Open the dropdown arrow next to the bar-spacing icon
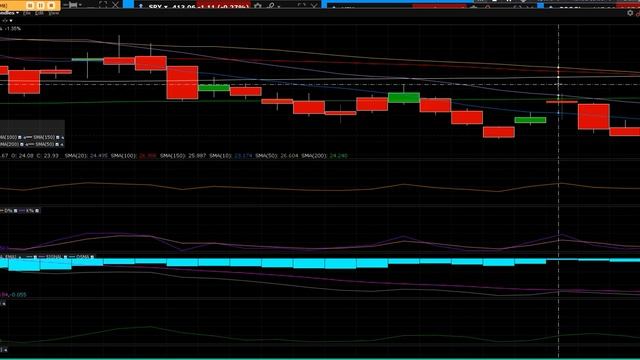This screenshot has height=360, width=640. [80, 5]
